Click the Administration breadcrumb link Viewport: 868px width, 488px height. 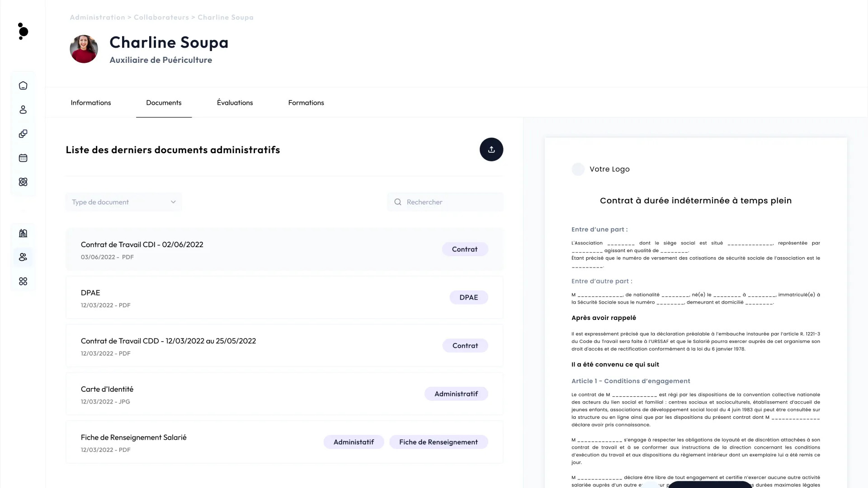(97, 17)
